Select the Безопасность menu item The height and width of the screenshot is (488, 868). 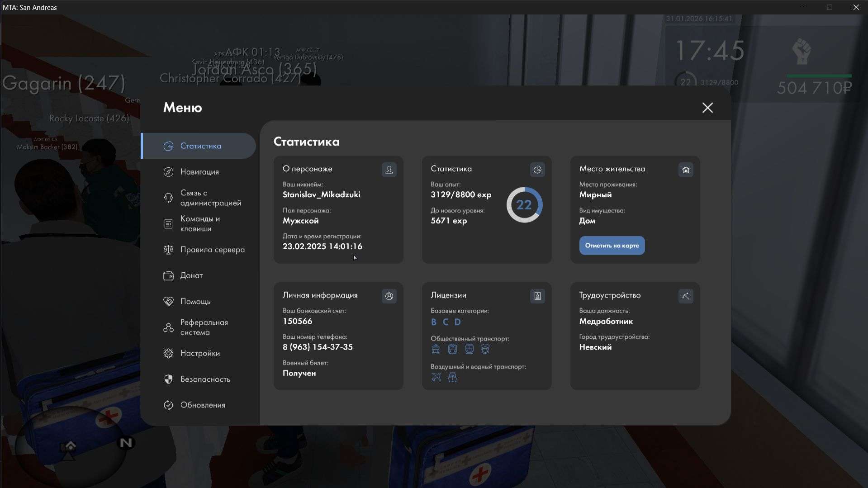click(204, 379)
